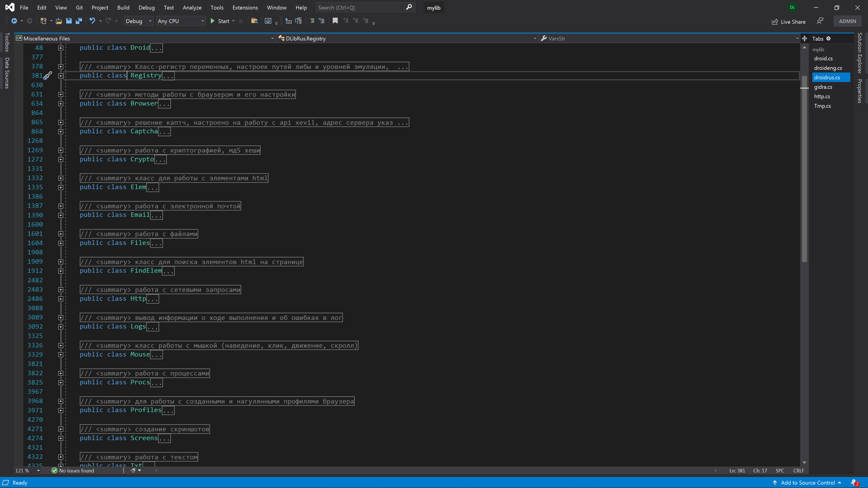Open the Git menu
The width and height of the screenshot is (868, 488).
[79, 7]
